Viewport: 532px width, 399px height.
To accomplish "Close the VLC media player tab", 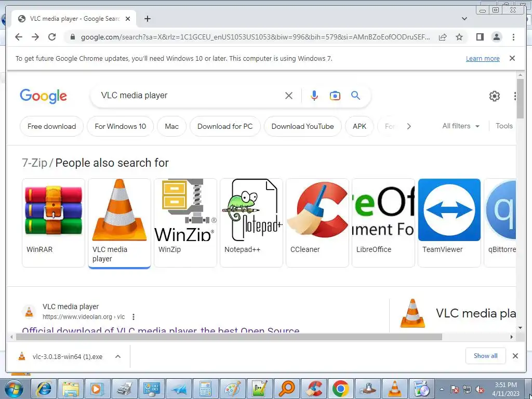I will (128, 19).
